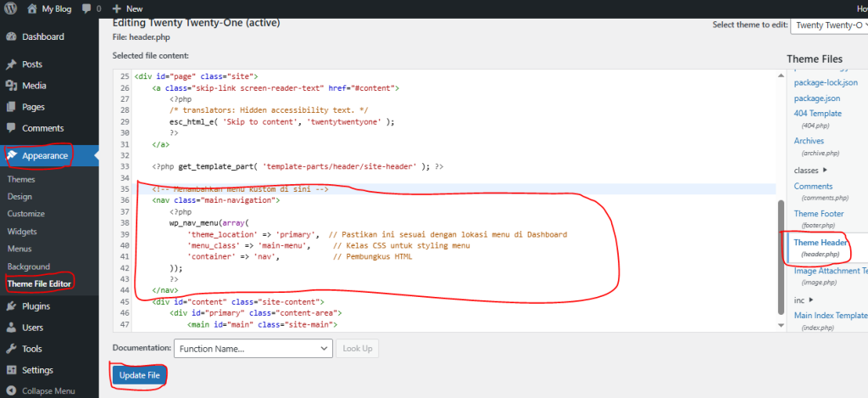Click the editor scroll up arrow

click(x=781, y=76)
